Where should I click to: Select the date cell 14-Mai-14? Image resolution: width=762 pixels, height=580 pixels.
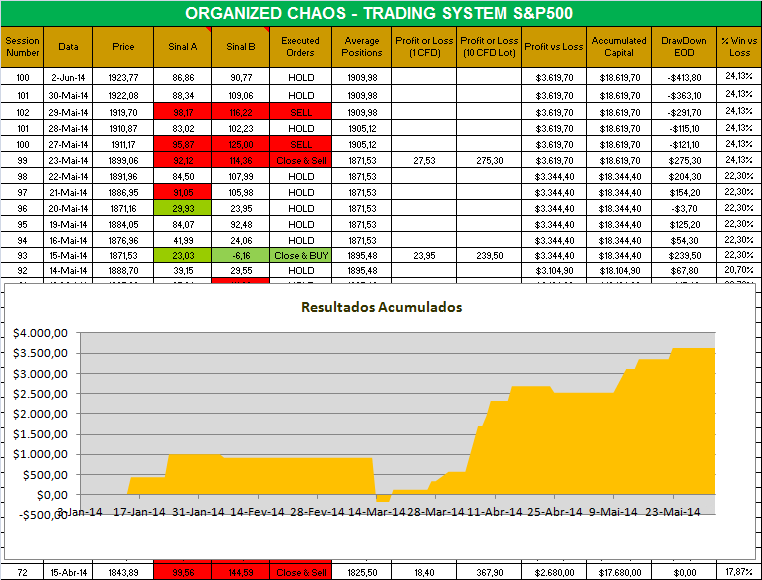point(68,270)
